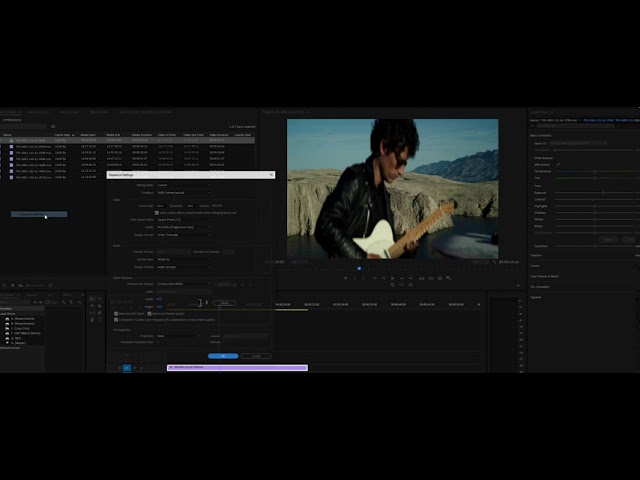Screen dimensions: 640x480
Task: Click Cancel in Sequence Settings dialog
Action: pyautogui.click(x=256, y=356)
